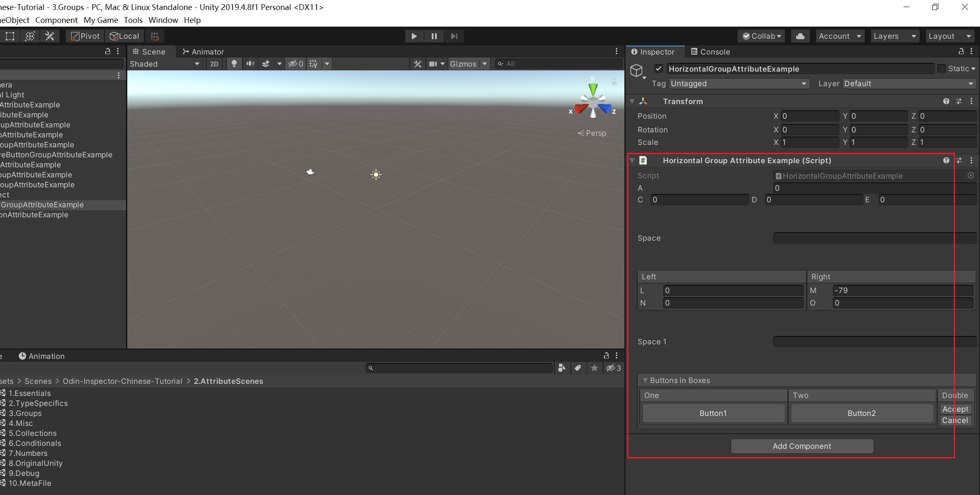This screenshot has width=980, height=495.
Task: Open the cloud services icon
Action: click(x=800, y=36)
